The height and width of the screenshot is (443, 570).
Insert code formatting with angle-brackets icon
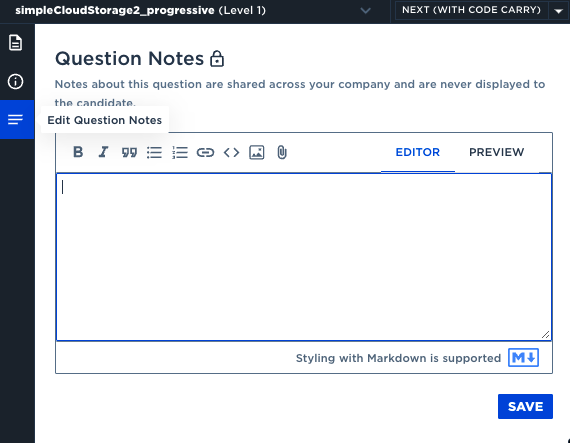point(232,152)
